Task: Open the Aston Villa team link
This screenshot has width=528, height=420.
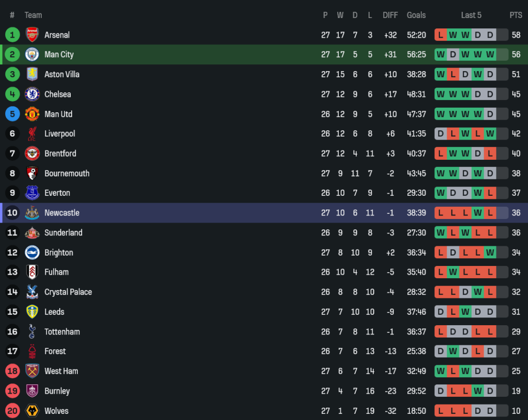Action: (62, 74)
